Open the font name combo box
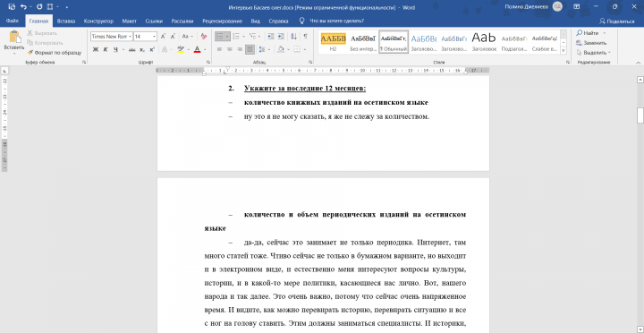This screenshot has height=333, width=644. click(111, 37)
